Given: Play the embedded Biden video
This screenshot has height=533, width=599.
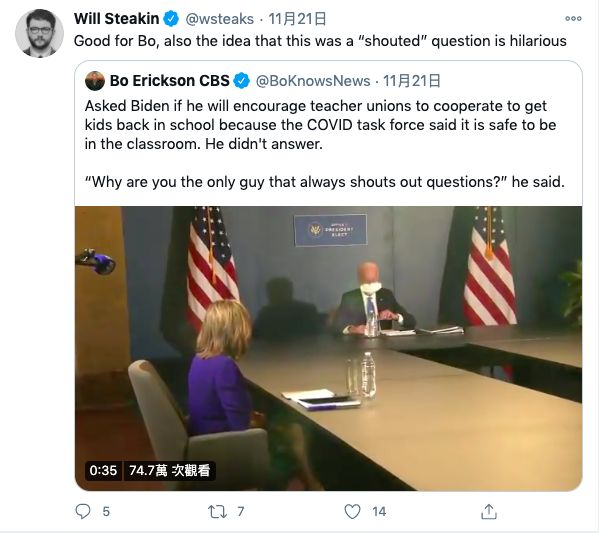Looking at the screenshot, I should pyautogui.click(x=329, y=348).
